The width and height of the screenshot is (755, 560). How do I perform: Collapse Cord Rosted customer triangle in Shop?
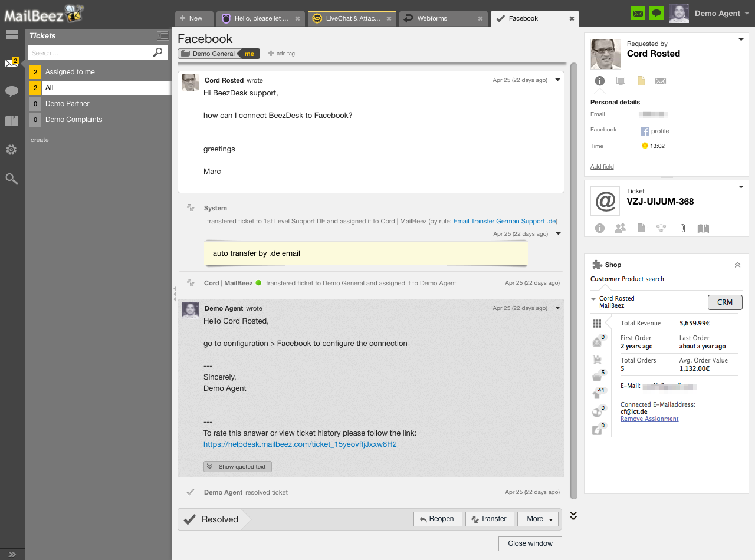click(593, 299)
